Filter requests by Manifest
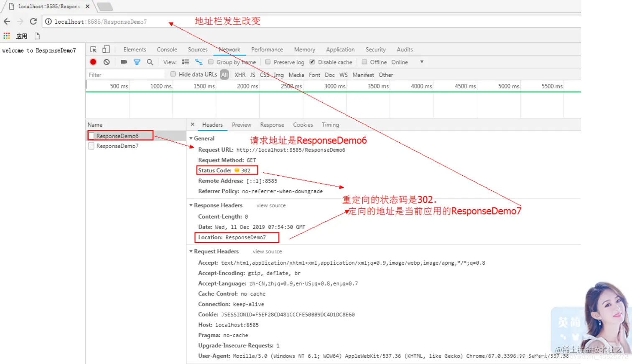The width and height of the screenshot is (632, 364). 363,75
